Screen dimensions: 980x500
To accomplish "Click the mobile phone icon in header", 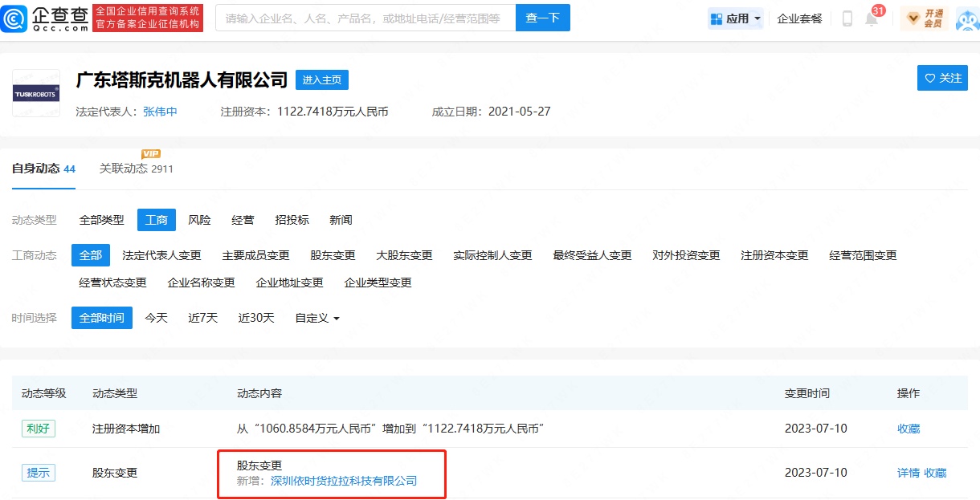I will (847, 18).
